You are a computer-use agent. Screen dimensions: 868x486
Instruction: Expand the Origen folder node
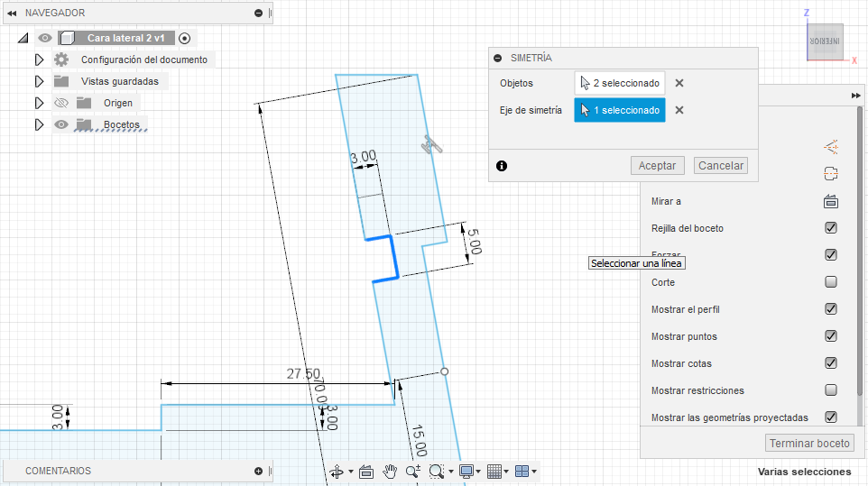(x=39, y=103)
